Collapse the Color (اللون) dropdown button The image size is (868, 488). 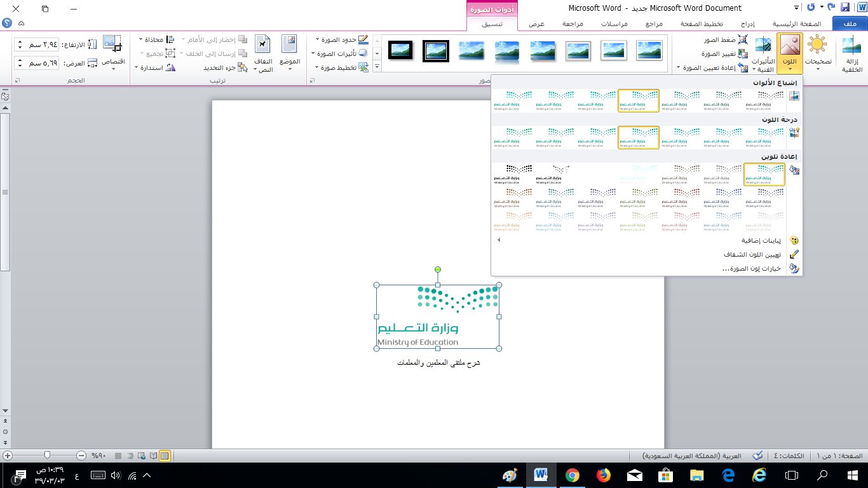pyautogui.click(x=790, y=55)
